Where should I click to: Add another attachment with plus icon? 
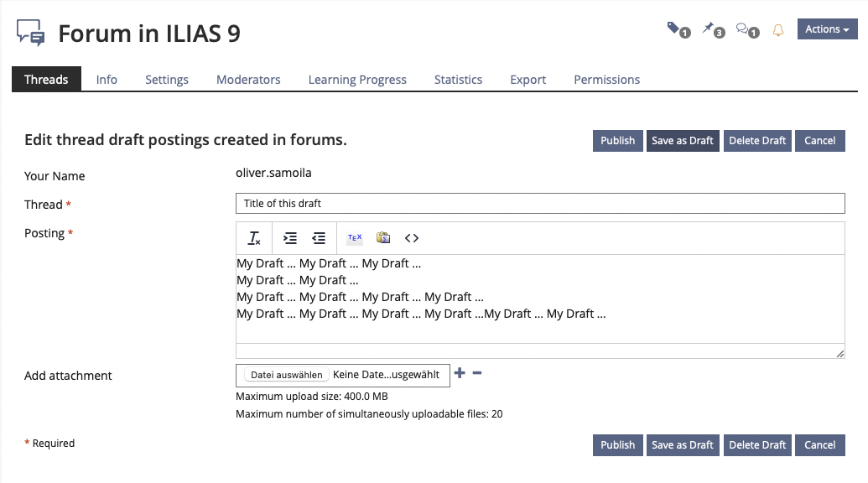[460, 372]
